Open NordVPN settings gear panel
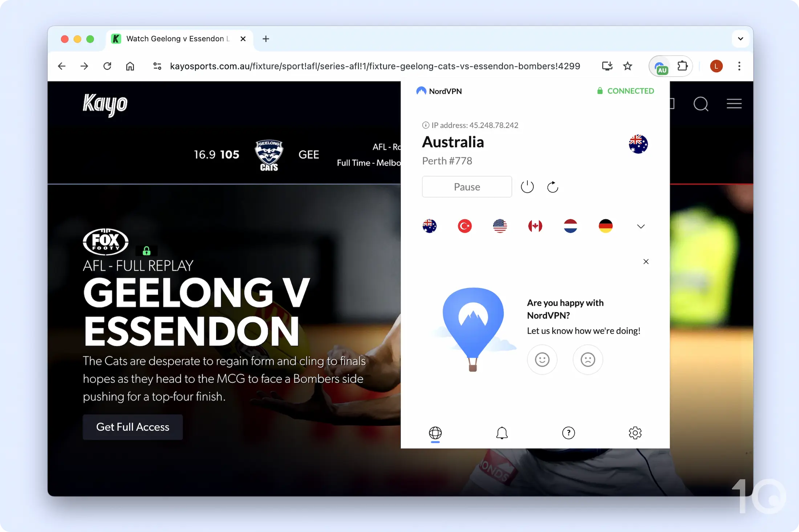This screenshot has width=799, height=532. point(635,432)
